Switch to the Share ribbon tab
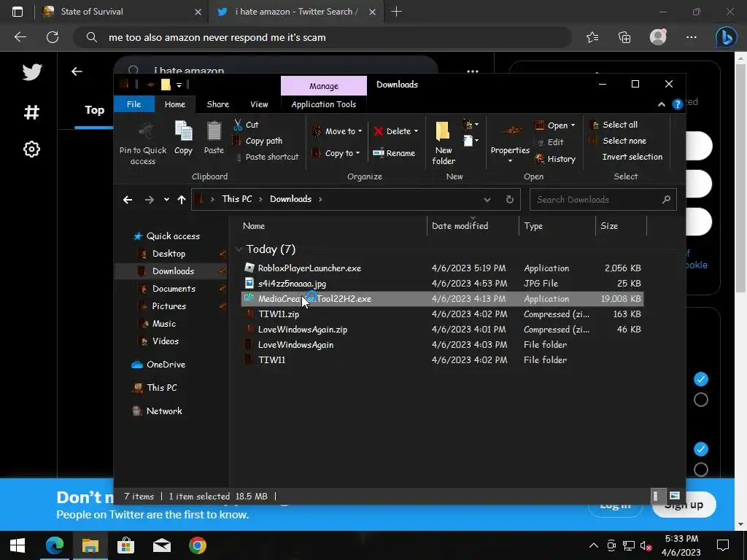 [217, 104]
